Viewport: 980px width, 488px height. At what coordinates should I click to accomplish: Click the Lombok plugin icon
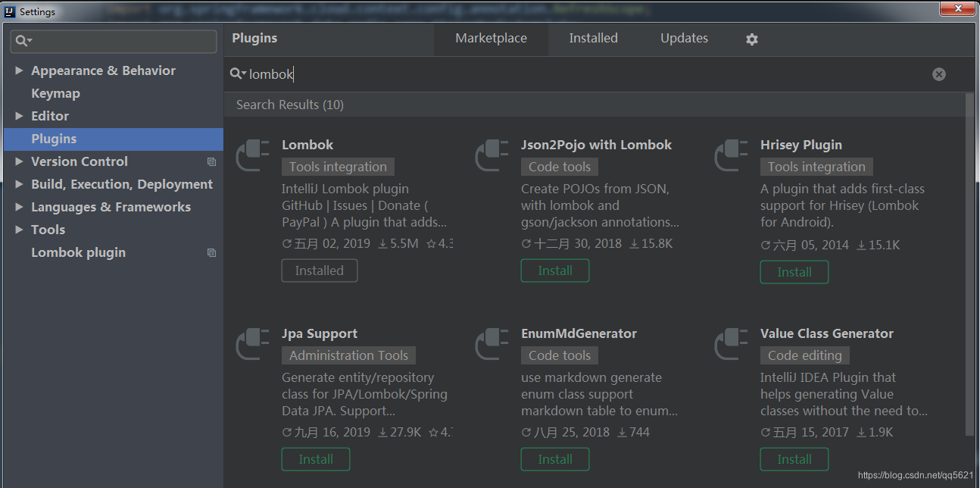[253, 155]
